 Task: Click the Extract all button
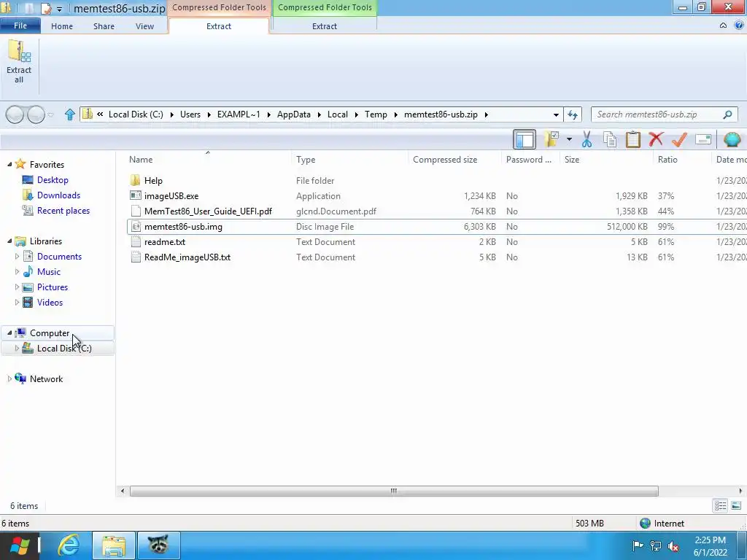tap(19, 63)
